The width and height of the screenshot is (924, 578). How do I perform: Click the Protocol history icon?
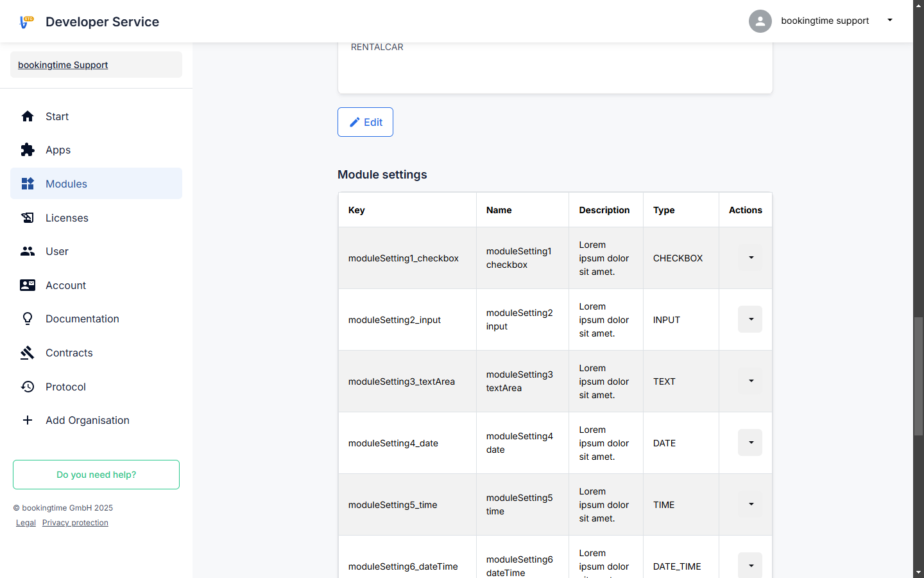28,387
